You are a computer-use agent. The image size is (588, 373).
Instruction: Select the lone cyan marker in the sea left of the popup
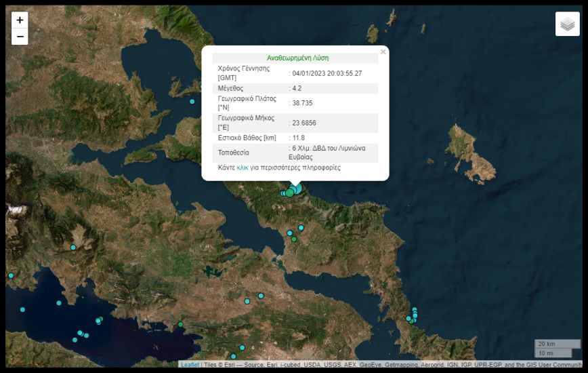192,102
